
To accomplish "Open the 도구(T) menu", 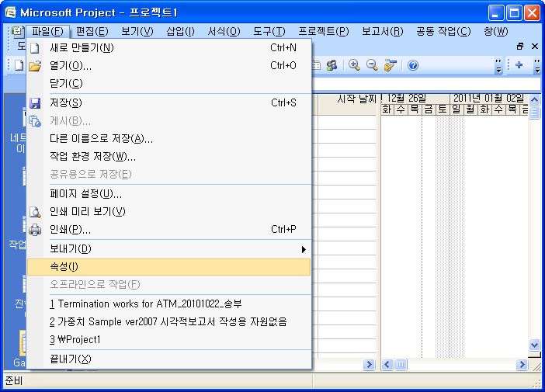I will (269, 32).
